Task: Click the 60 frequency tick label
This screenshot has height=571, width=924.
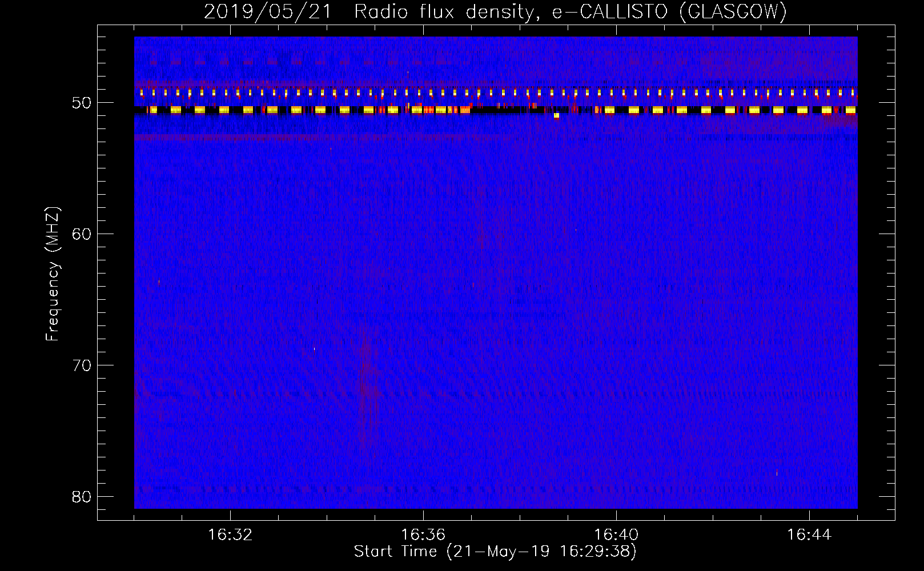Action: (x=82, y=234)
